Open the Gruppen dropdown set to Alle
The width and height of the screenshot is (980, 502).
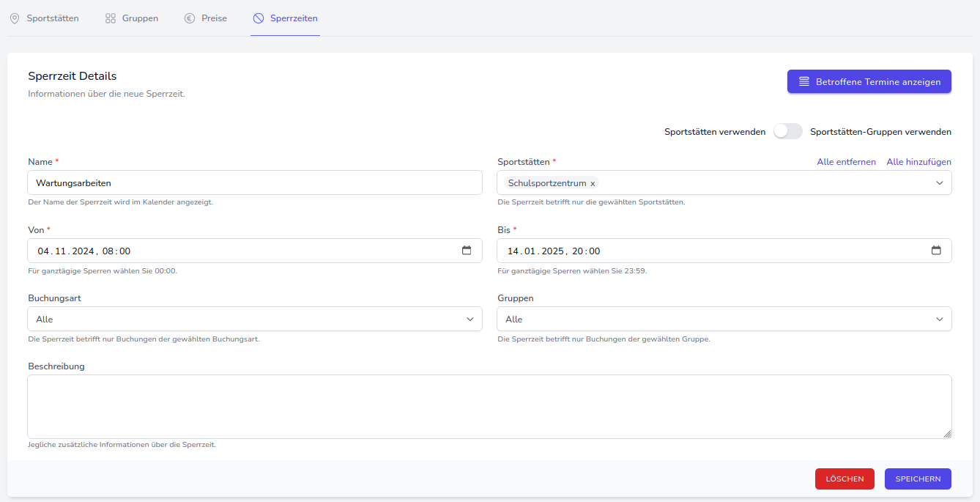(724, 320)
